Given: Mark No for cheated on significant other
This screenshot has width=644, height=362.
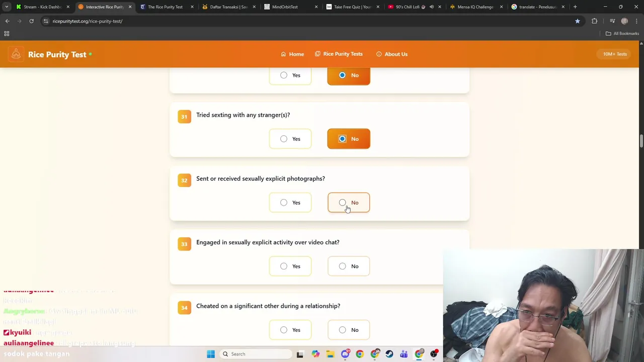Looking at the screenshot, I should (349, 330).
